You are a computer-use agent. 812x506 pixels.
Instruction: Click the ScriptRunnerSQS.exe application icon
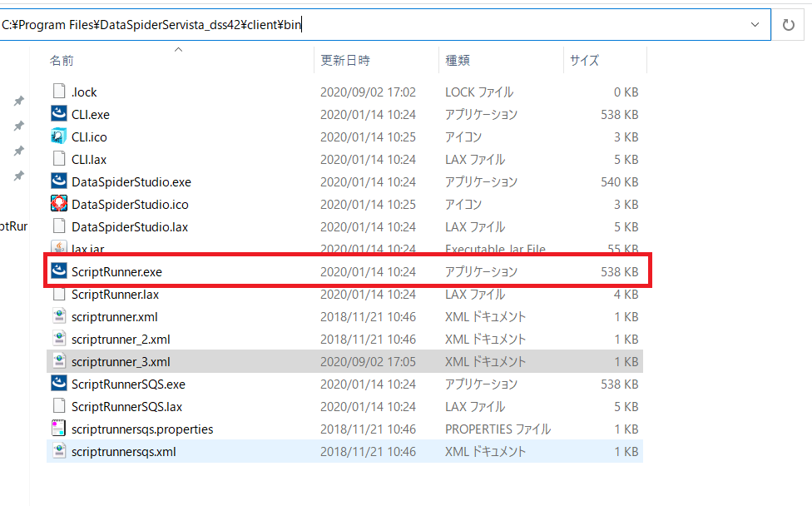(x=59, y=384)
